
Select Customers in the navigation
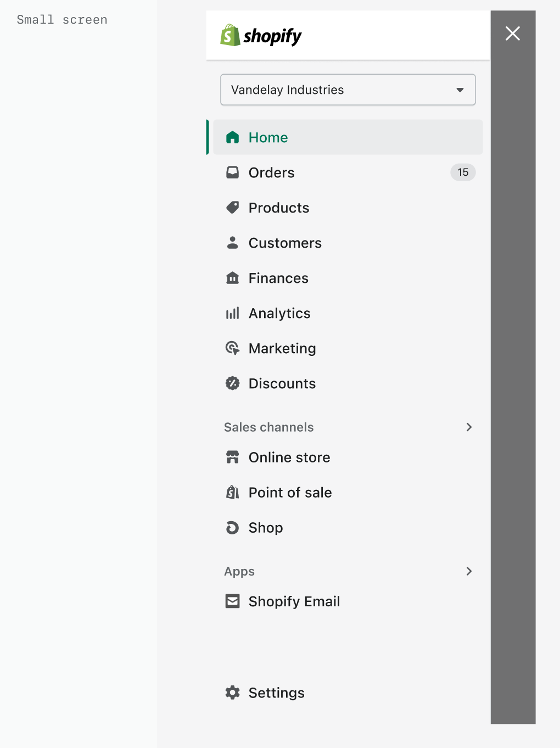348,243
